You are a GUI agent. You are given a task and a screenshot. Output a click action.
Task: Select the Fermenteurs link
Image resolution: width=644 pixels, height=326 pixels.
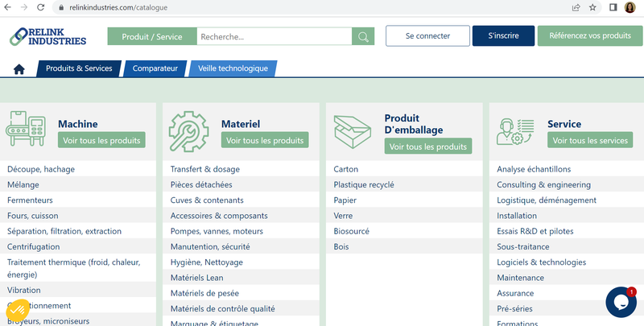[30, 200]
